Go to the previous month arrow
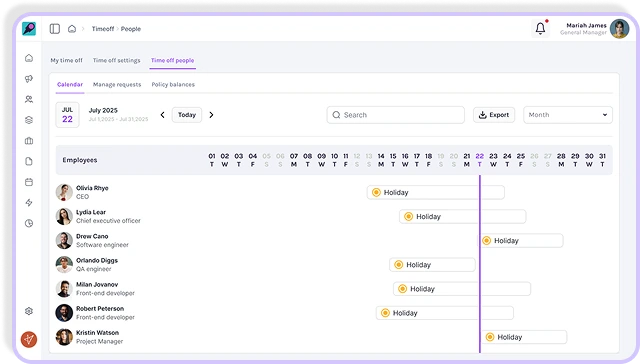Viewport: 640px width, 364px height. pyautogui.click(x=162, y=115)
